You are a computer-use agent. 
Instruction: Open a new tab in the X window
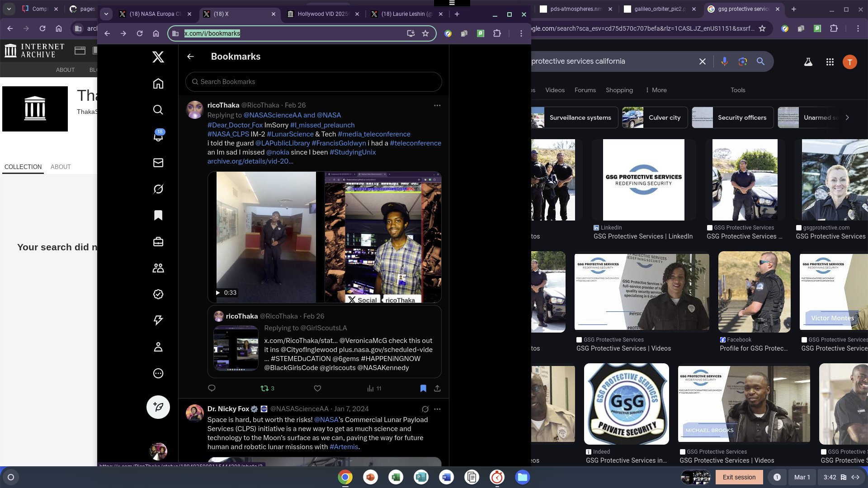pos(457,14)
